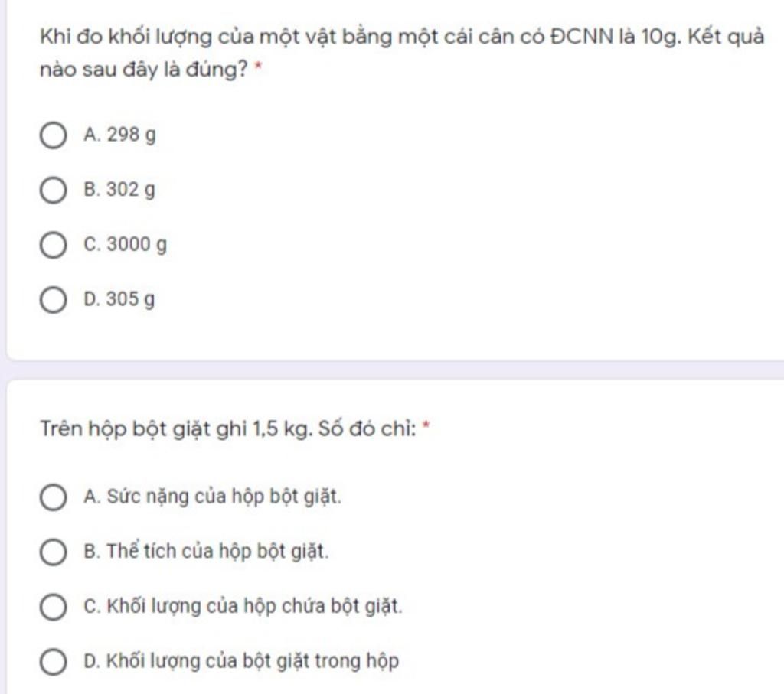Select A. Sức nặng của hộp bột giặt

53,497
